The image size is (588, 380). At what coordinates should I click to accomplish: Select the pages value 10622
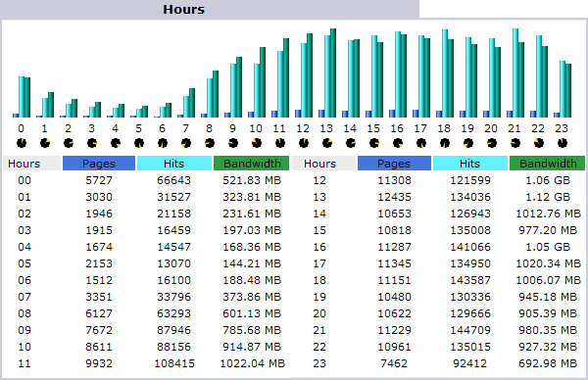395,313
